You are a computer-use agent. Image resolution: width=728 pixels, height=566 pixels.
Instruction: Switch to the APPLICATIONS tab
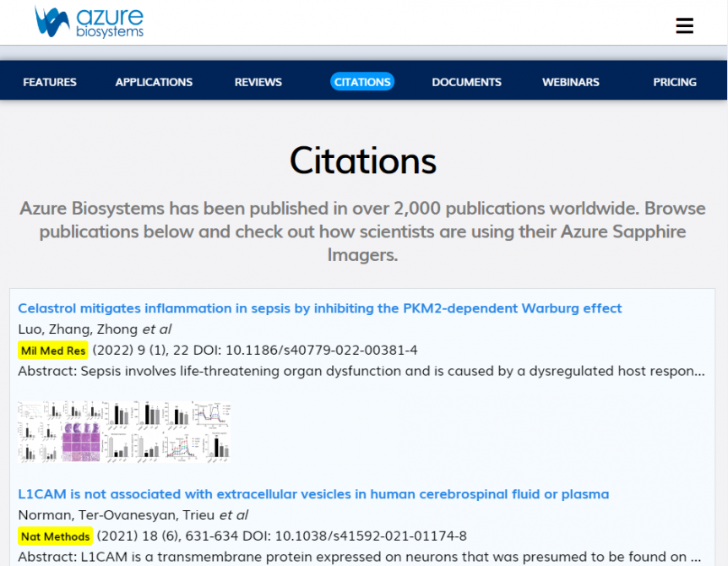coord(154,82)
